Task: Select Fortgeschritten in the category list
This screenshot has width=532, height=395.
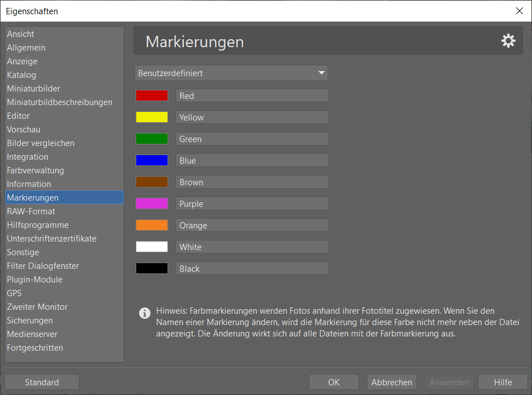Action: click(x=65, y=347)
